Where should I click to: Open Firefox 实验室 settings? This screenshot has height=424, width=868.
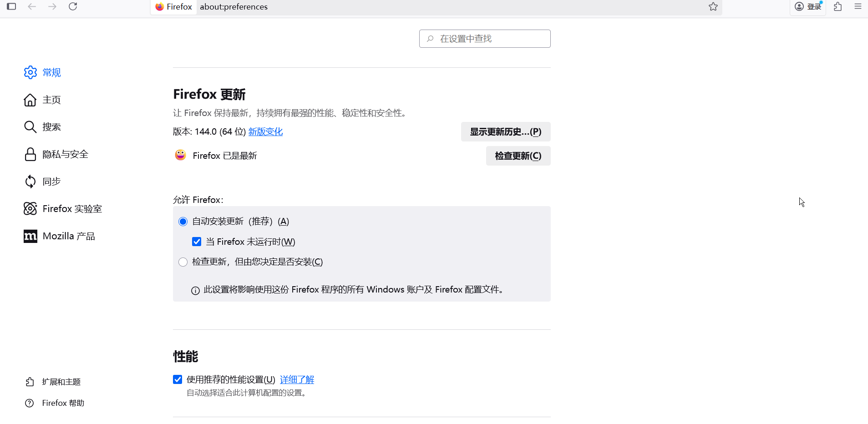point(71,208)
